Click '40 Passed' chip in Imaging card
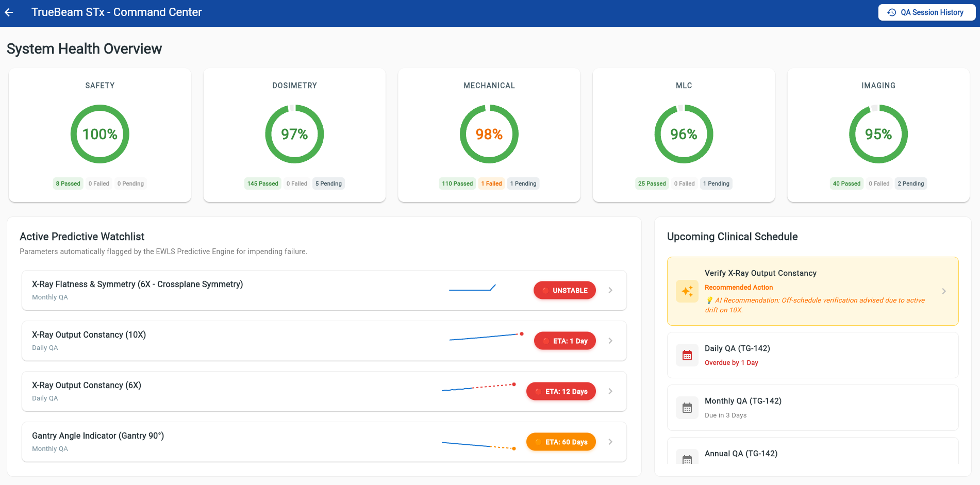 [846, 183]
